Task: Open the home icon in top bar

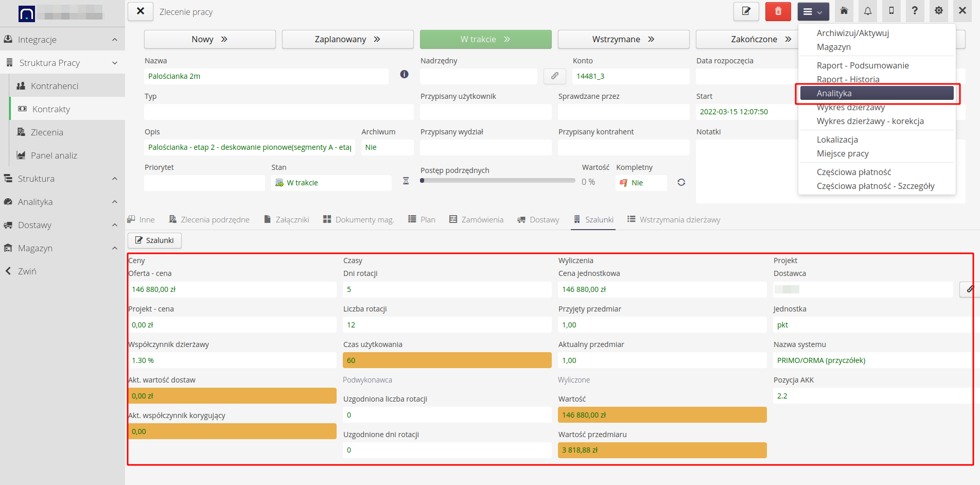Action: pos(844,11)
